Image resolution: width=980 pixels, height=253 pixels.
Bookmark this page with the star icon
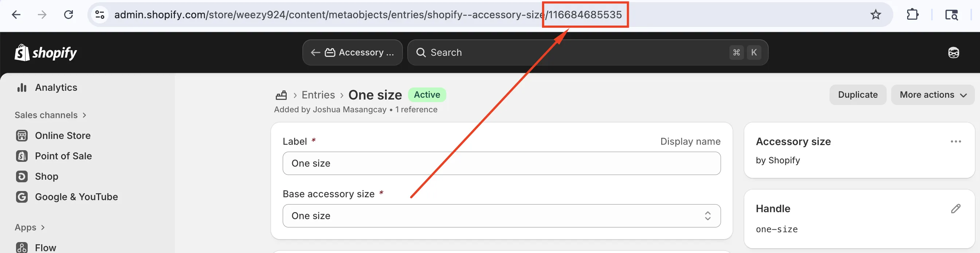pos(875,15)
